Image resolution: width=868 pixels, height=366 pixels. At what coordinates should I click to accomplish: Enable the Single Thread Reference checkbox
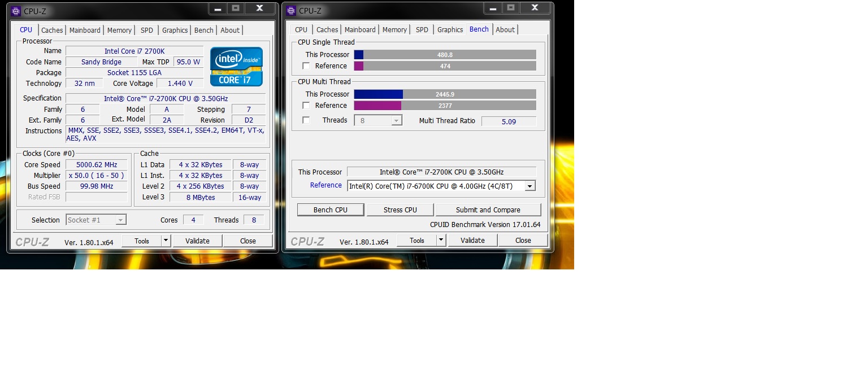click(x=306, y=66)
